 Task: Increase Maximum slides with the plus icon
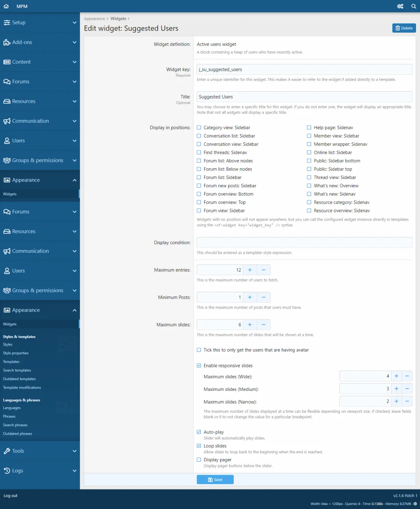250,325
